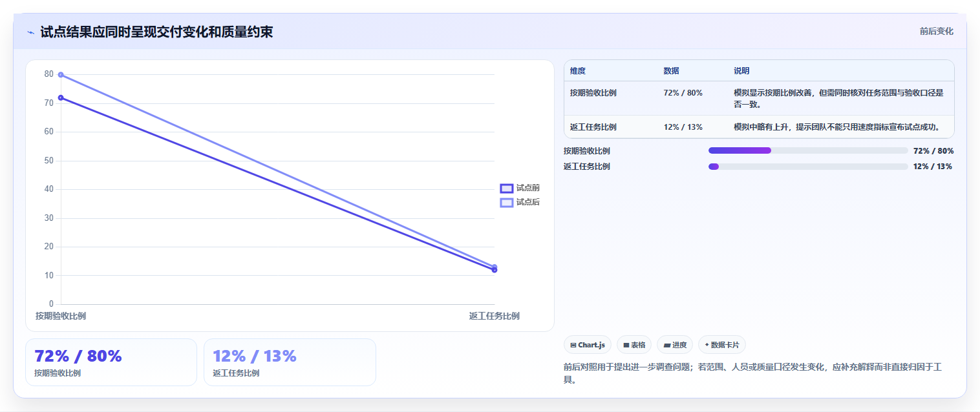The width and height of the screenshot is (980, 412).
Task: Click the 12% / 13% value beside the progress bar
Action: coord(932,167)
